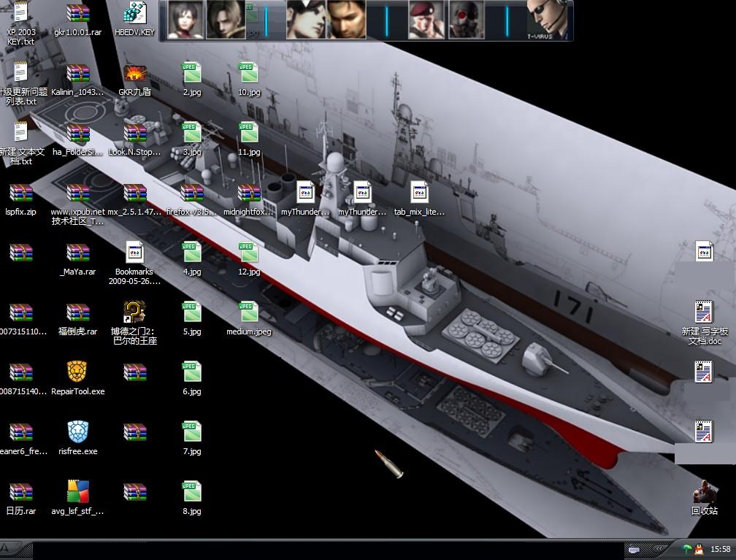Viewport: 736px width, 560px height.
Task: Click the keyboard input method icon
Action: 634,549
